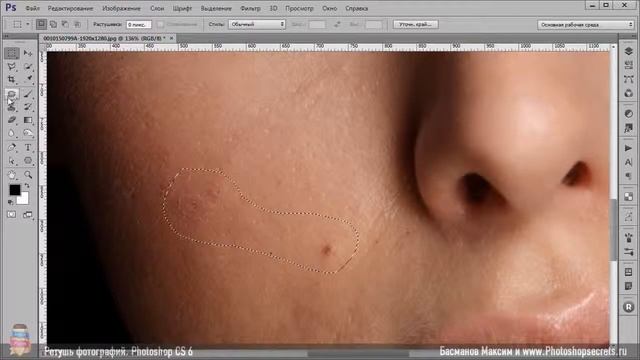The width and height of the screenshot is (640, 360).
Task: Click the Уточн. край button
Action: [x=416, y=24]
